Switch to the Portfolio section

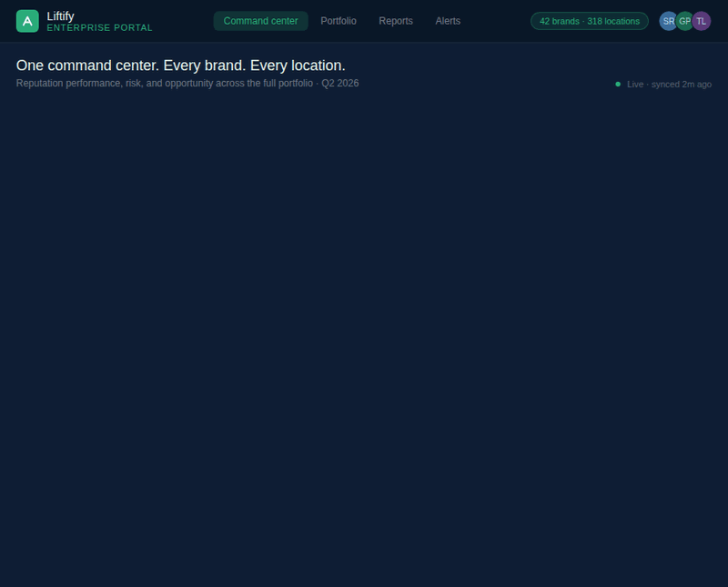(x=339, y=20)
